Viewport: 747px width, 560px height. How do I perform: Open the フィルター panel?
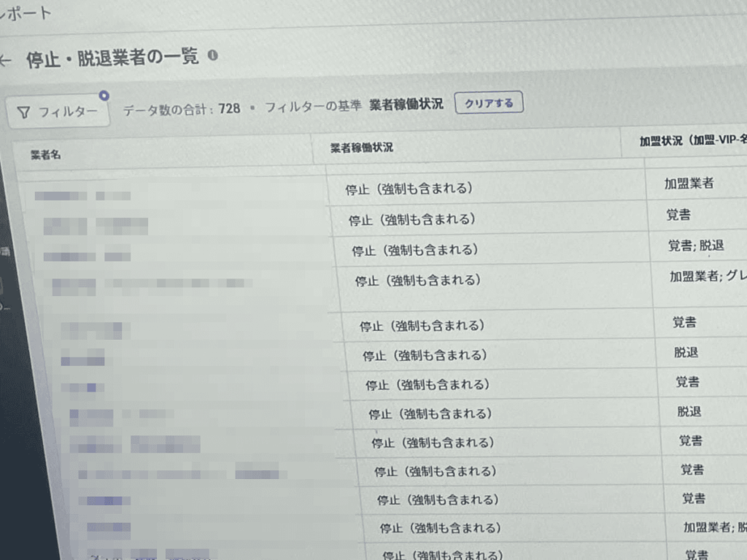(58, 111)
